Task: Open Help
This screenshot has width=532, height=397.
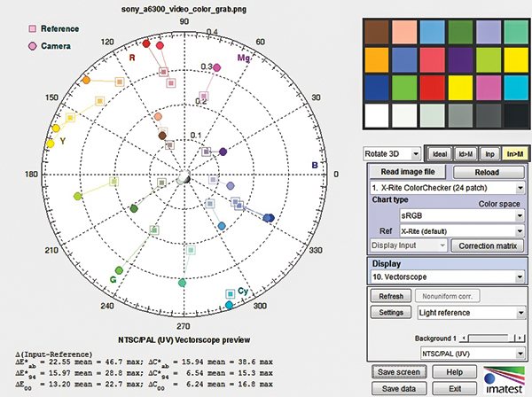Action: pyautogui.click(x=454, y=372)
